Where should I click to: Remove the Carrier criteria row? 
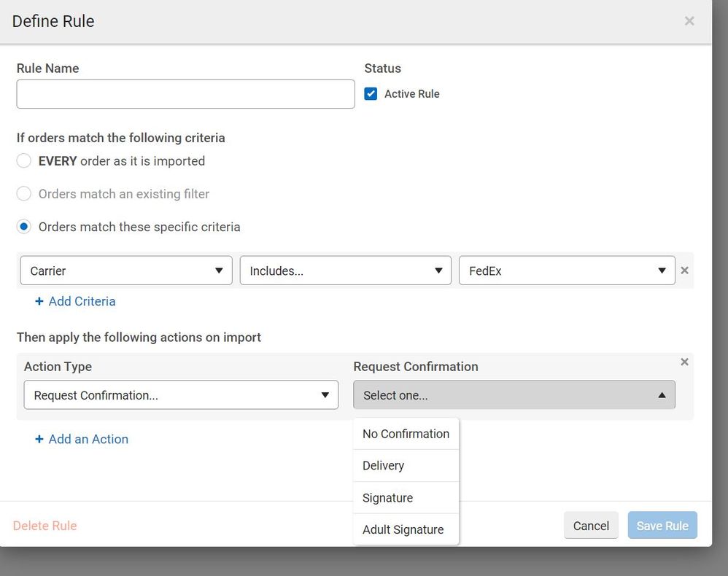(684, 271)
